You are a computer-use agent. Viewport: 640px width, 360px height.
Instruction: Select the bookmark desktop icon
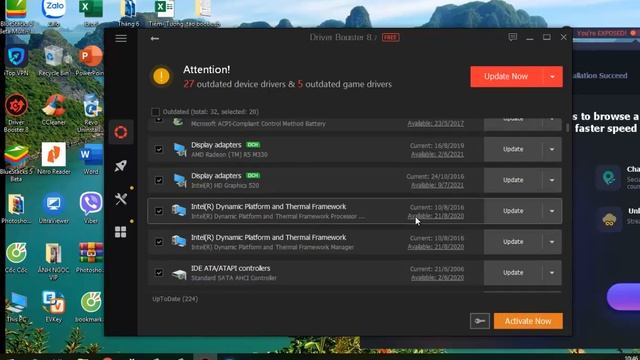coord(91,307)
